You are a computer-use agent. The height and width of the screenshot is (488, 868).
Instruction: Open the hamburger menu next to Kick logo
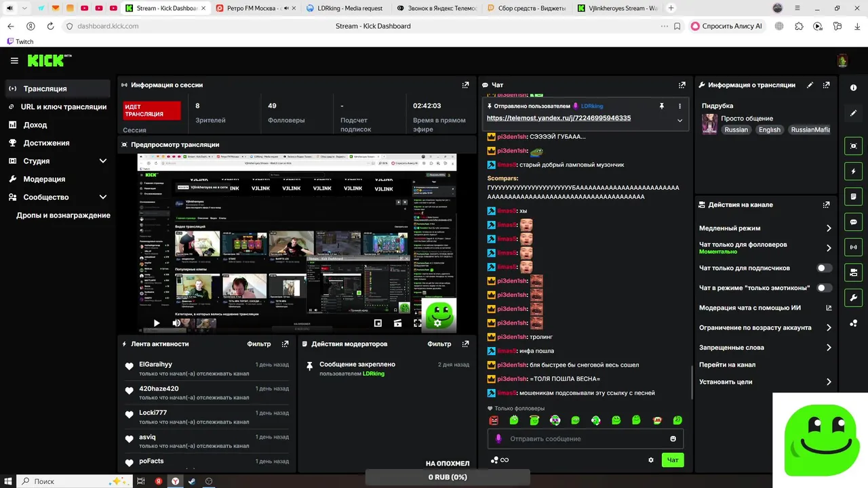pos(14,61)
